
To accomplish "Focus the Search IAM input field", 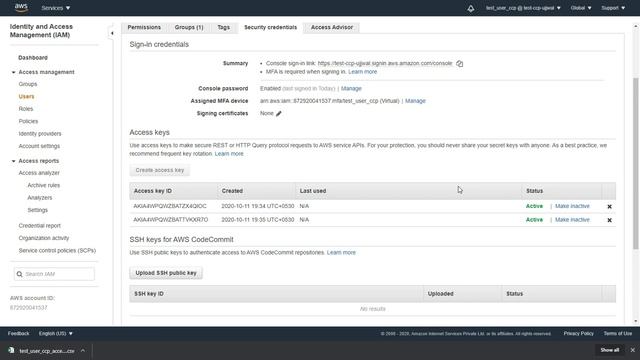I will coord(54,274).
